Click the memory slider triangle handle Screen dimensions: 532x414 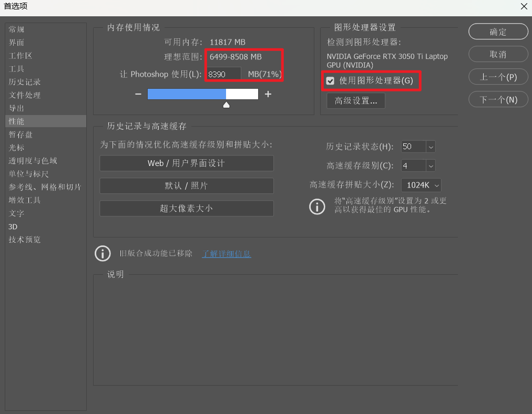[x=226, y=105]
